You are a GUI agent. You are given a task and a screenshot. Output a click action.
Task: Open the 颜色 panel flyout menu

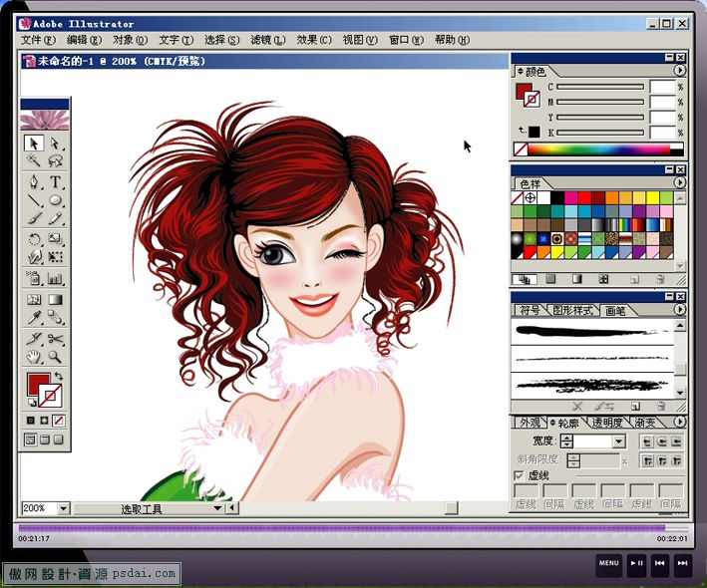679,71
